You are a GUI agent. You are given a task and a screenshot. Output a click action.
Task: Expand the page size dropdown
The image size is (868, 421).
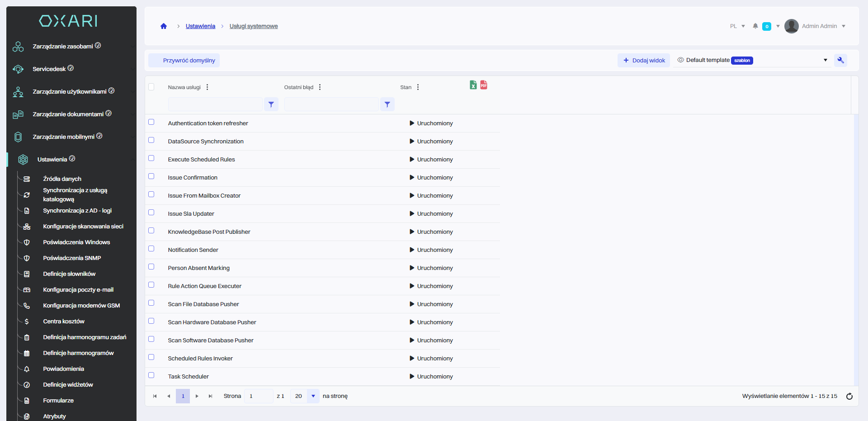click(x=313, y=396)
